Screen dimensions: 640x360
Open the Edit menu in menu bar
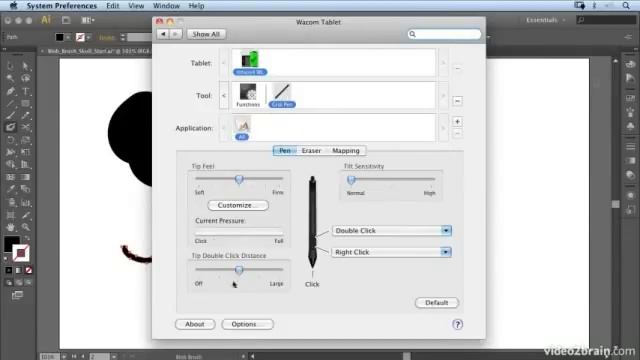click(x=113, y=6)
